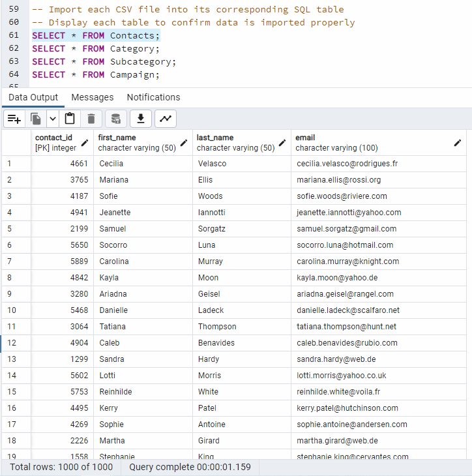The height and width of the screenshot is (476, 472).
Task: Select the contact_id column header
Action: [62, 143]
